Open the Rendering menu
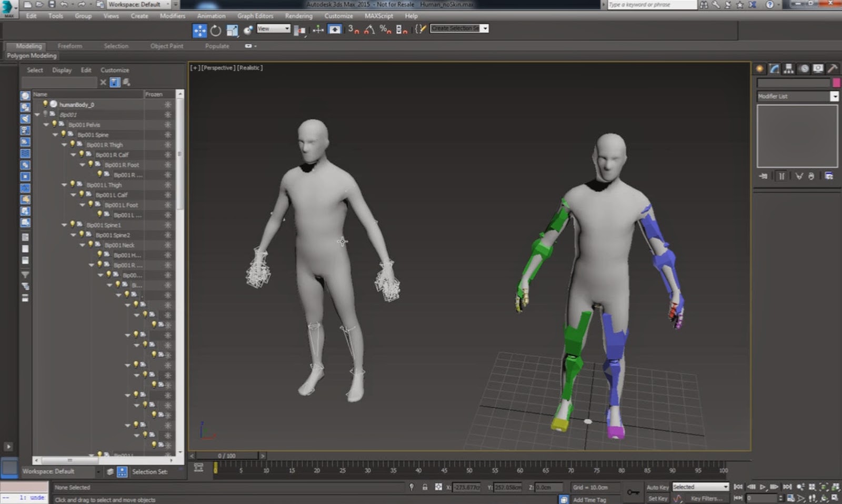Screen dimensions: 842x504 click(x=298, y=16)
